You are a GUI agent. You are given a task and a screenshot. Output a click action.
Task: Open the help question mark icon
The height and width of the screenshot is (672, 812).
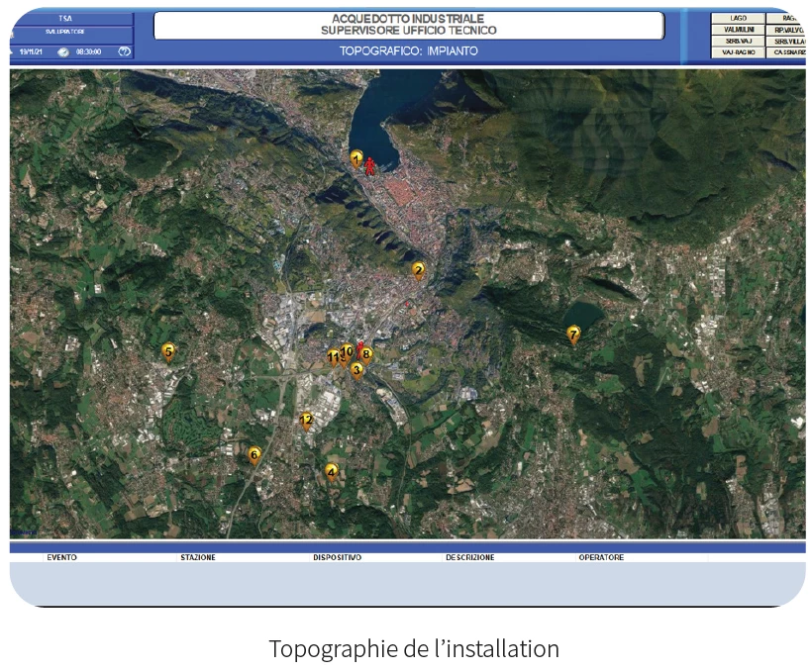[124, 51]
